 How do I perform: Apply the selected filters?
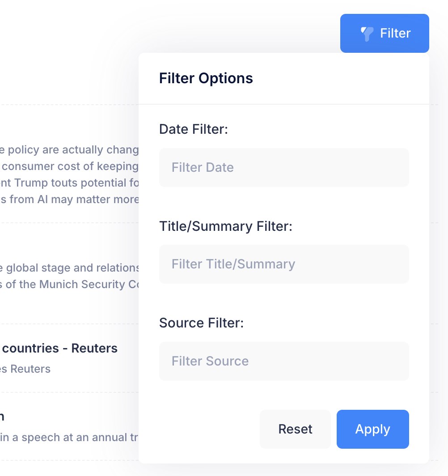(372, 429)
